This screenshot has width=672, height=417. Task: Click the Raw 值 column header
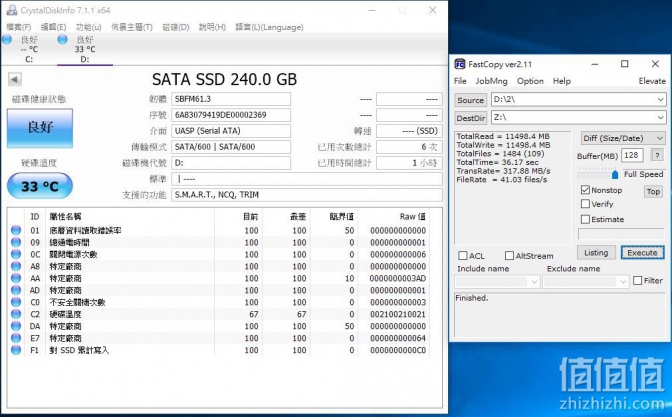coord(413,217)
